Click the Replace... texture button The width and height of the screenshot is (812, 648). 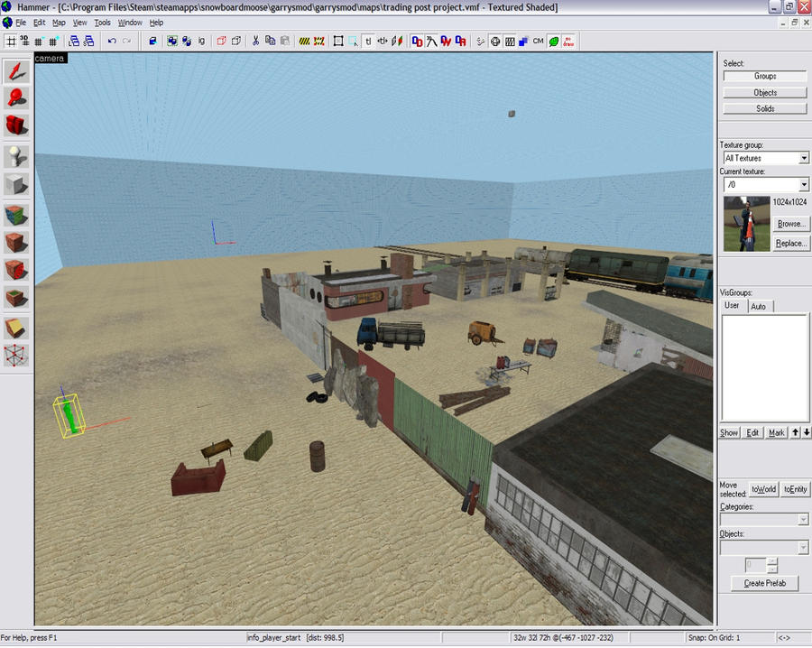click(791, 243)
